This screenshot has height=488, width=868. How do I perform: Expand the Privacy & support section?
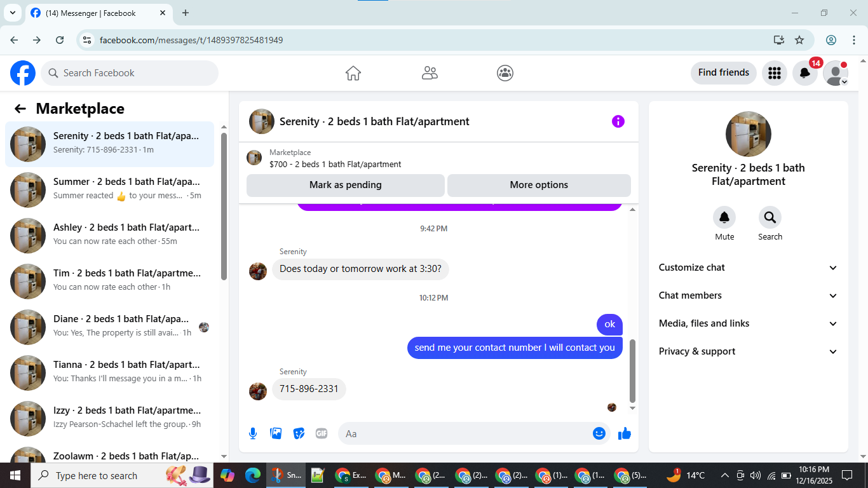point(749,351)
